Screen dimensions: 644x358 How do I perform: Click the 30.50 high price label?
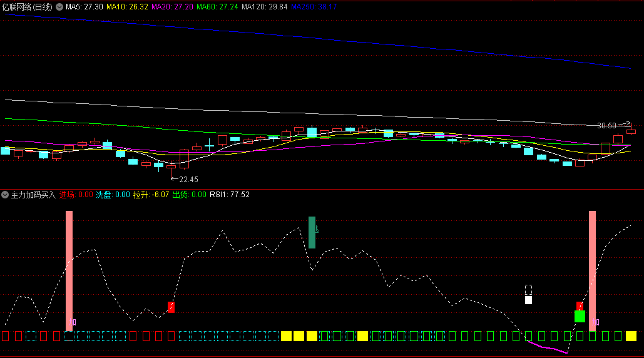tap(606, 126)
